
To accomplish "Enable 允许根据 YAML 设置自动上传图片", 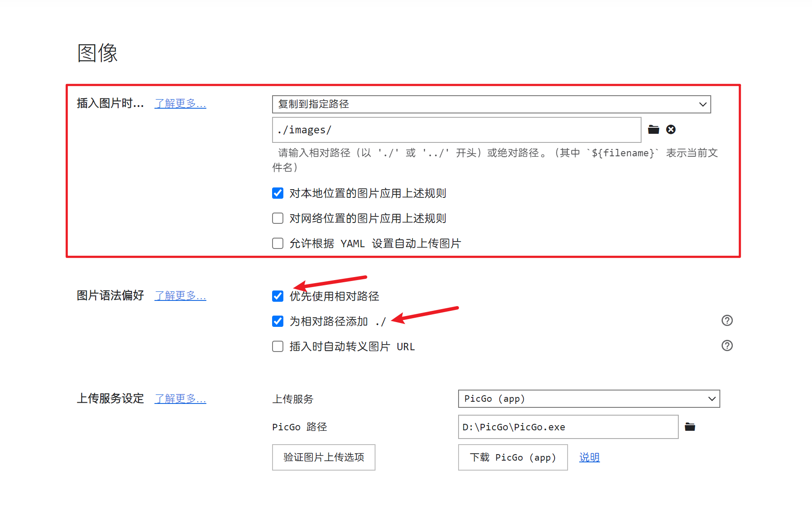I will coord(278,243).
